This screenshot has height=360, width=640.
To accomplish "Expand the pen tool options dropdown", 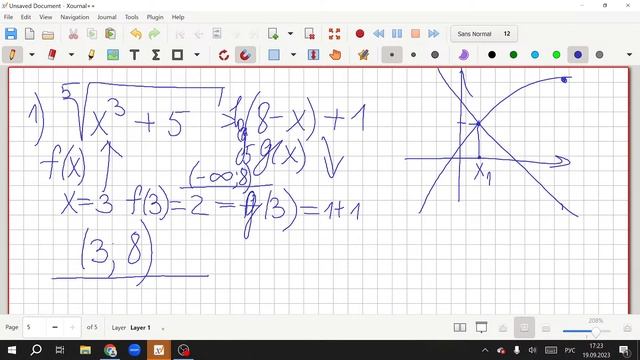I will click(32, 55).
